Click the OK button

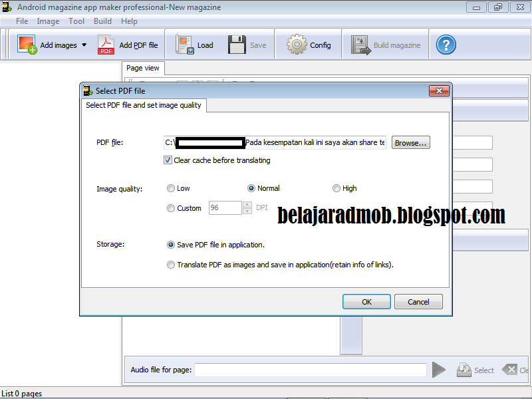click(x=366, y=302)
